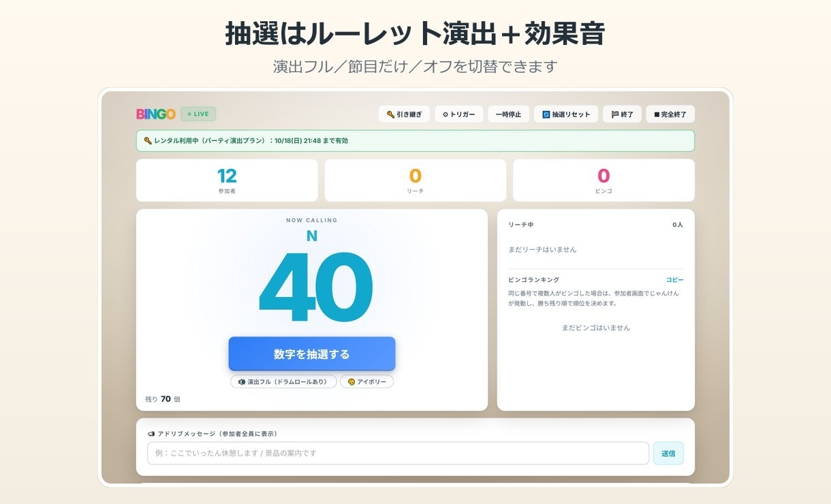Click the large number 40
831x504 pixels.
(x=315, y=287)
